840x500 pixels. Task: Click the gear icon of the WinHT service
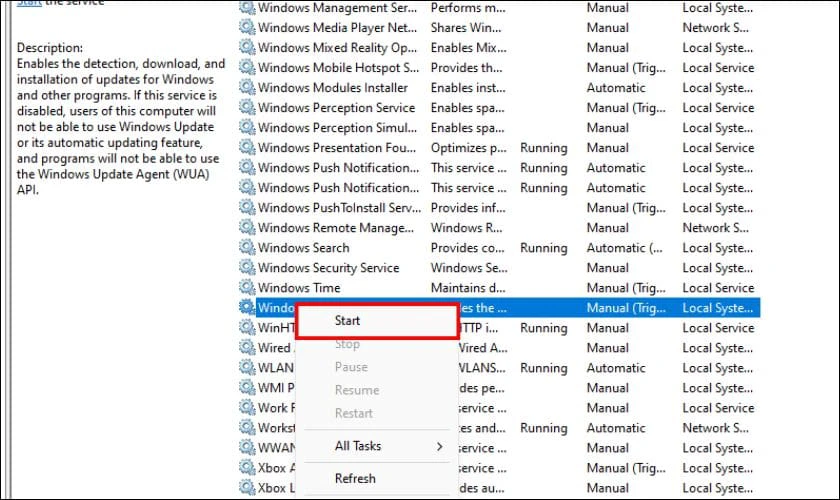[247, 327]
